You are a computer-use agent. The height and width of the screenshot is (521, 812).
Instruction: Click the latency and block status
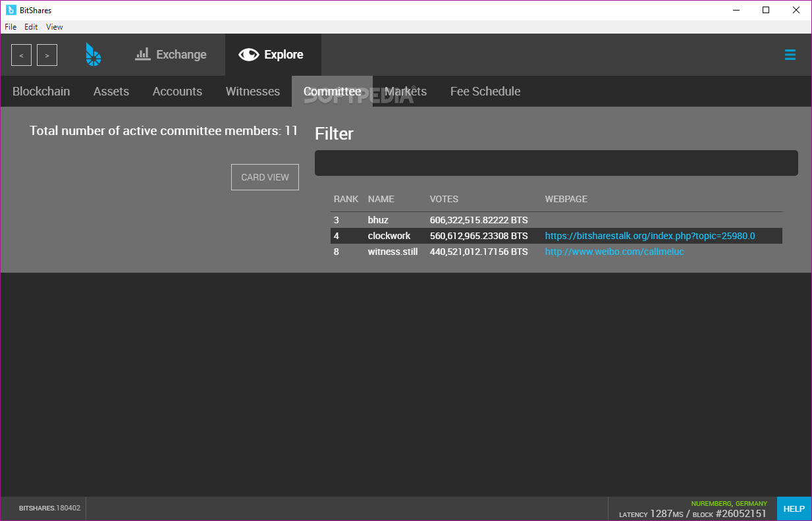(693, 514)
